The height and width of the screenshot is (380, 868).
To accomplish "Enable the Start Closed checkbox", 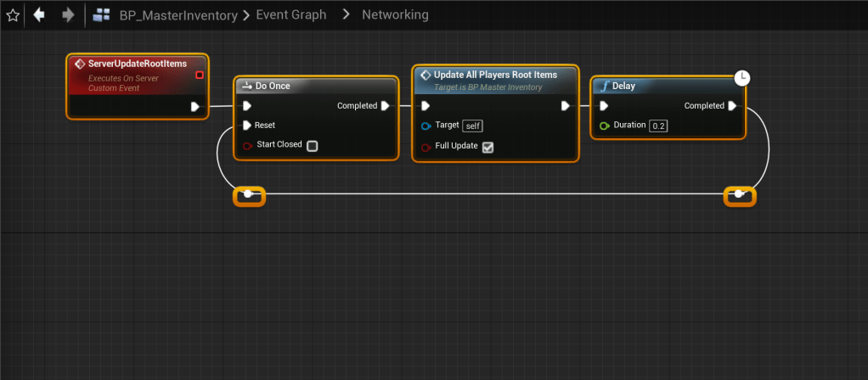I will [312, 145].
